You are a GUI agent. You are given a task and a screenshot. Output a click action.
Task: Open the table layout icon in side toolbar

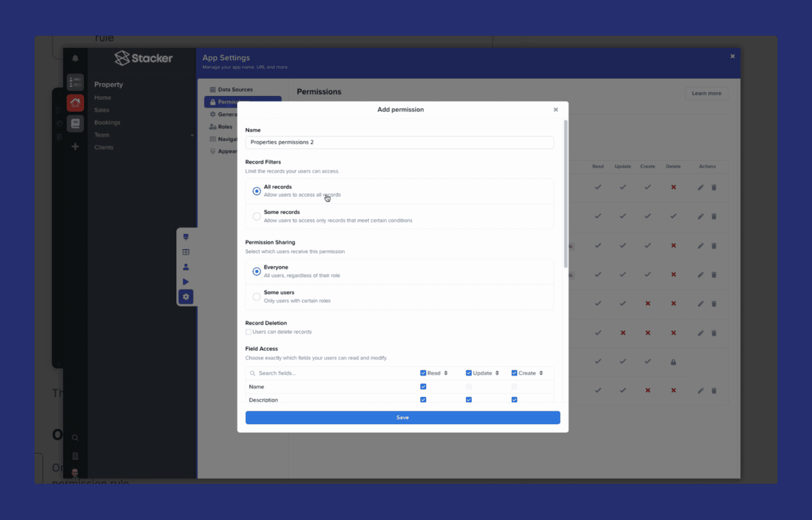point(186,252)
